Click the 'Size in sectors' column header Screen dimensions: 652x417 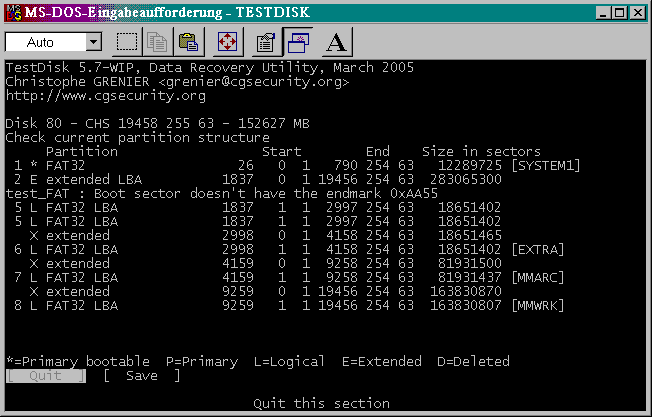[x=482, y=151]
